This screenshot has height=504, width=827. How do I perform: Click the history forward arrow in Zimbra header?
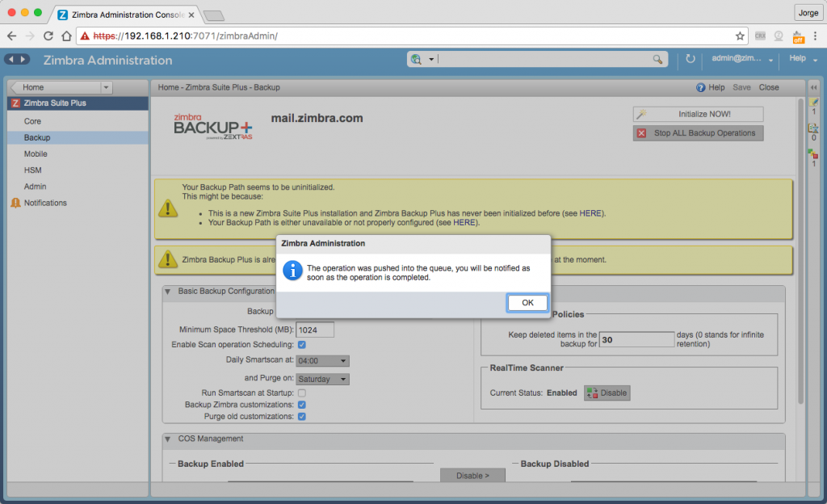click(x=23, y=60)
